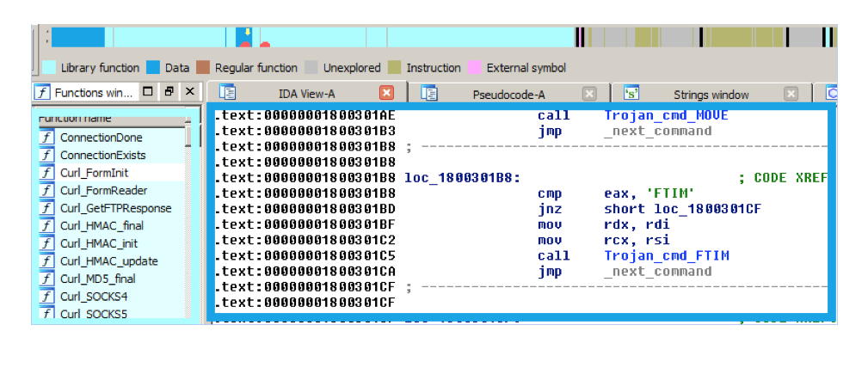Click Regular function legend color swatch

pyautogui.click(x=203, y=68)
